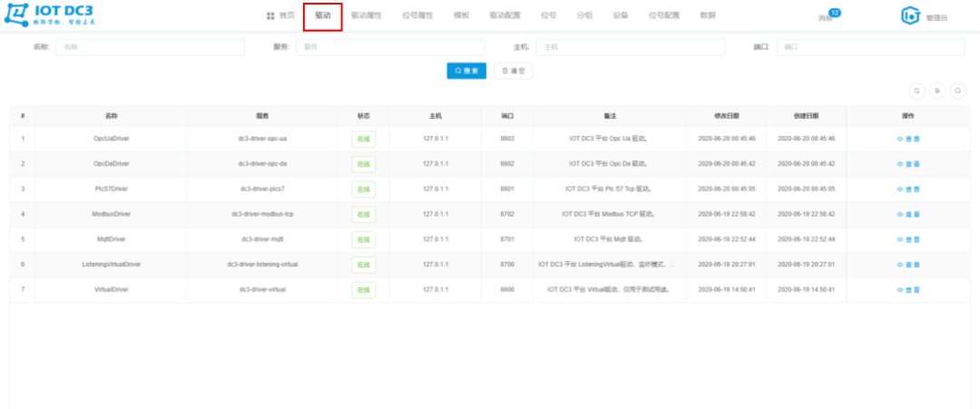The height and width of the screenshot is (409, 980).
Task: Click 在线 status tag of OpcDaDriver
Action: [364, 163]
